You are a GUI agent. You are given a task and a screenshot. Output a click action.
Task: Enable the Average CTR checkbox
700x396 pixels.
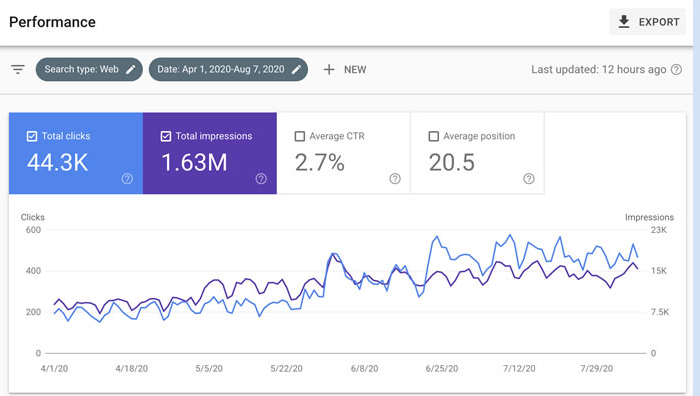(x=300, y=136)
